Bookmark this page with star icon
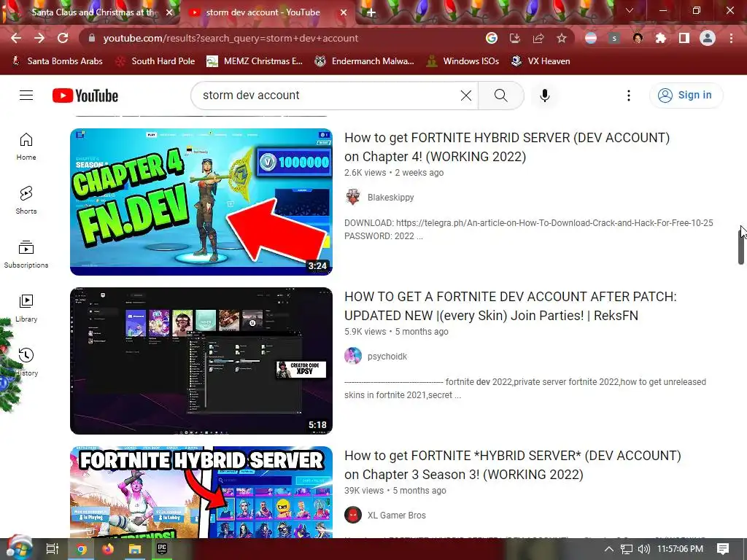Screen dimensions: 747x560 click(562, 38)
